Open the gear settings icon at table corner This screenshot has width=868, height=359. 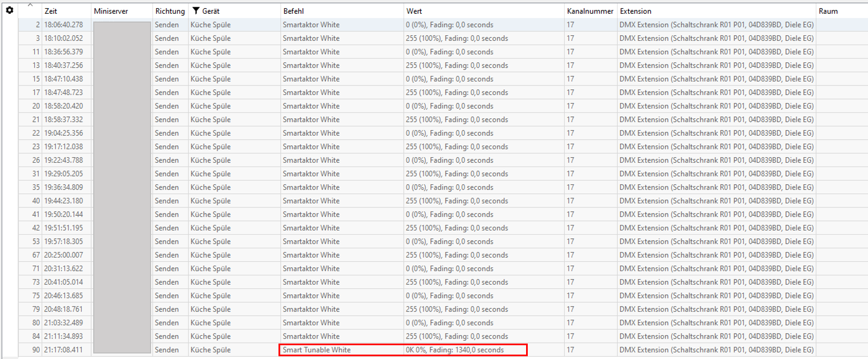pyautogui.click(x=9, y=10)
